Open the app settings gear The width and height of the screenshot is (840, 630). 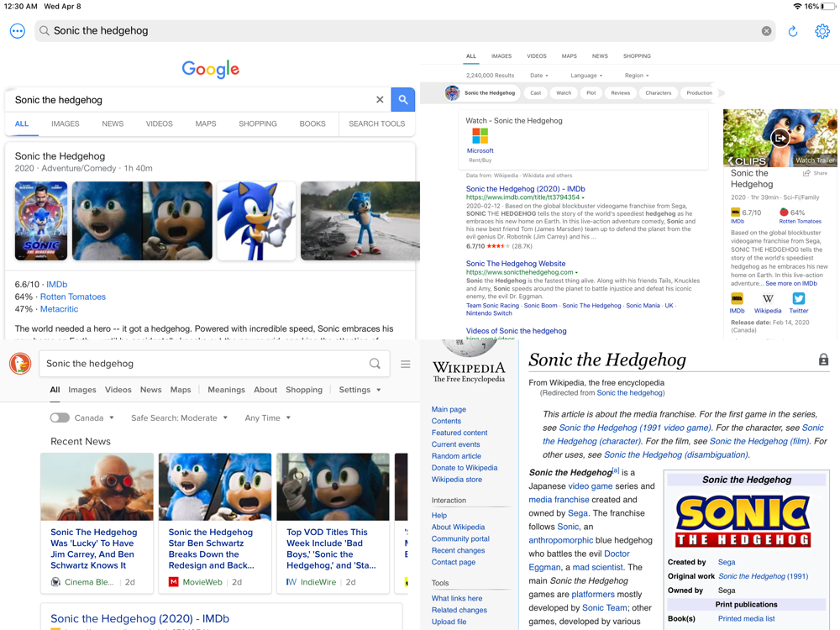[x=822, y=31]
